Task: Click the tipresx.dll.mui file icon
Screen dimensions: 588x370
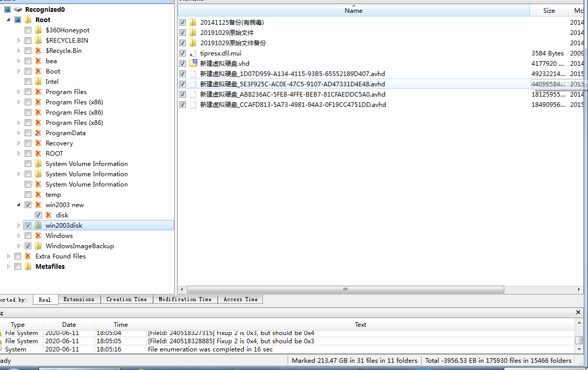Action: tap(193, 53)
